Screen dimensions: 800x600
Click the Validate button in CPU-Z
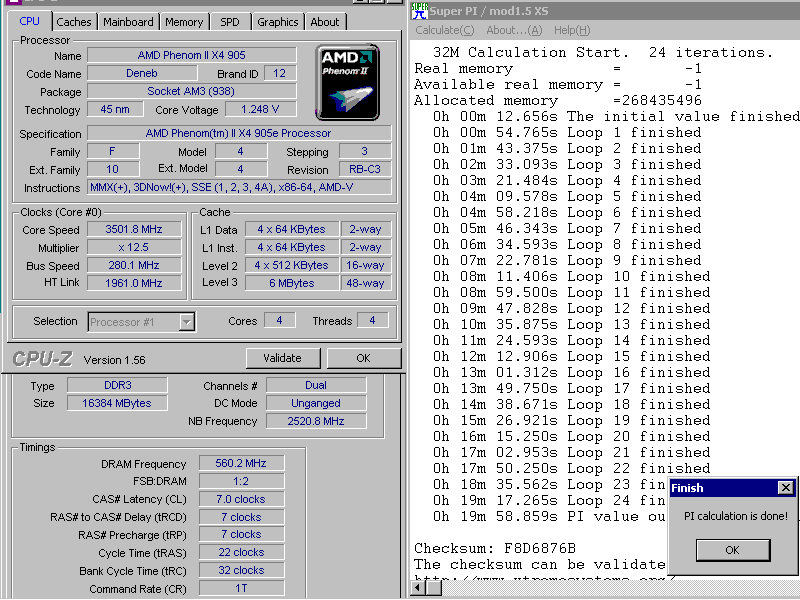click(x=283, y=358)
